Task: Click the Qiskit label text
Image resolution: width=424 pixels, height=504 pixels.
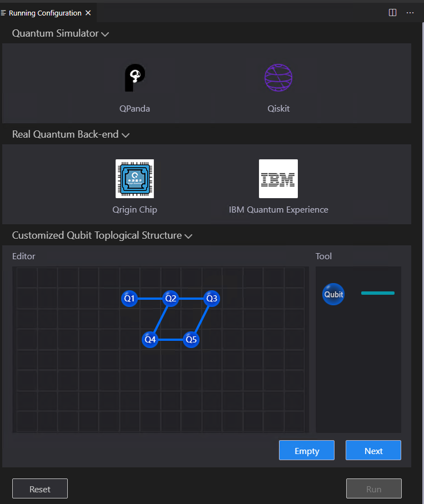Action: [x=278, y=109]
